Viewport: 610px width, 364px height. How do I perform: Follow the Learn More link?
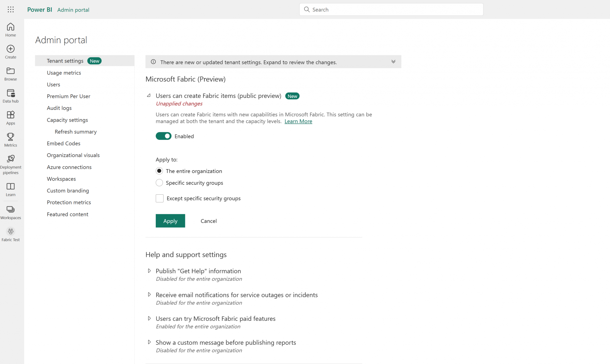point(298,121)
